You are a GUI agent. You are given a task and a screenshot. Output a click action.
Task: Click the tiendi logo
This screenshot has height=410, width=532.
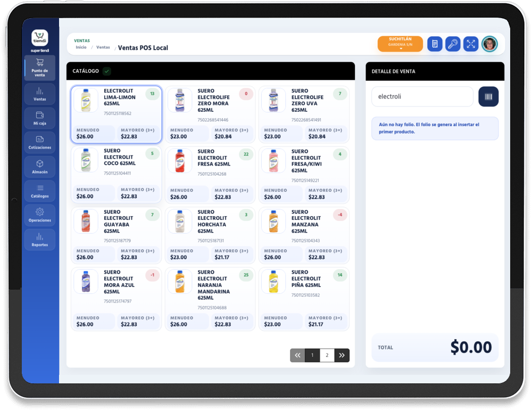coord(40,38)
